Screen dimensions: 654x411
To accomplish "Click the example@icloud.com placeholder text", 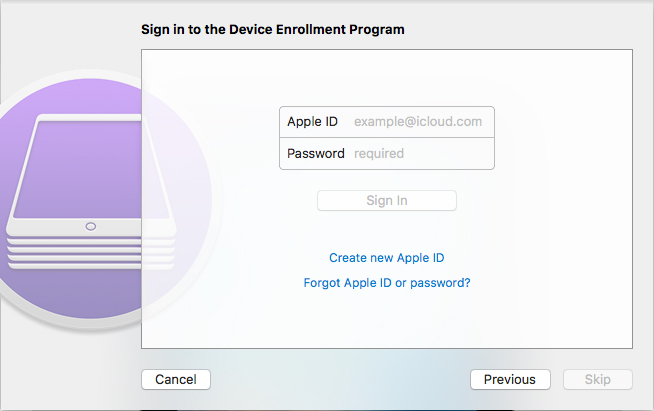I will (418, 122).
